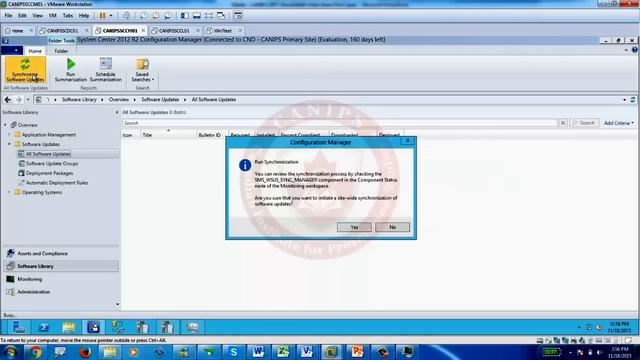
Task: Open the Saved Searches dropdown
Action: pyautogui.click(x=142, y=70)
